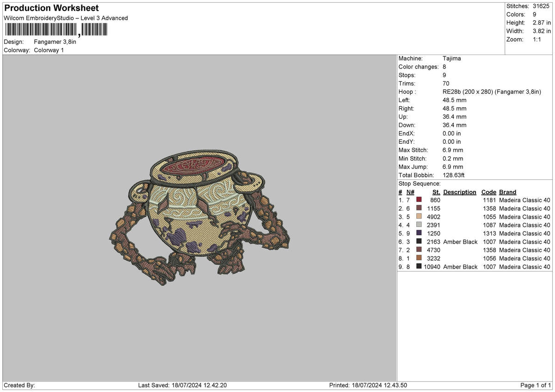Click the 'Description' column header

pos(460,192)
